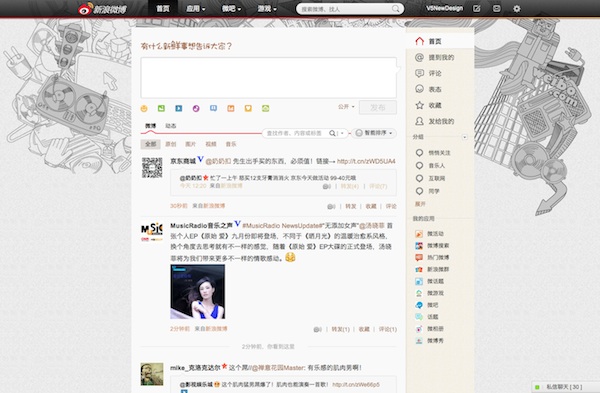
Task: Click 收藏 on the 京东商城 post
Action: pos(371,206)
